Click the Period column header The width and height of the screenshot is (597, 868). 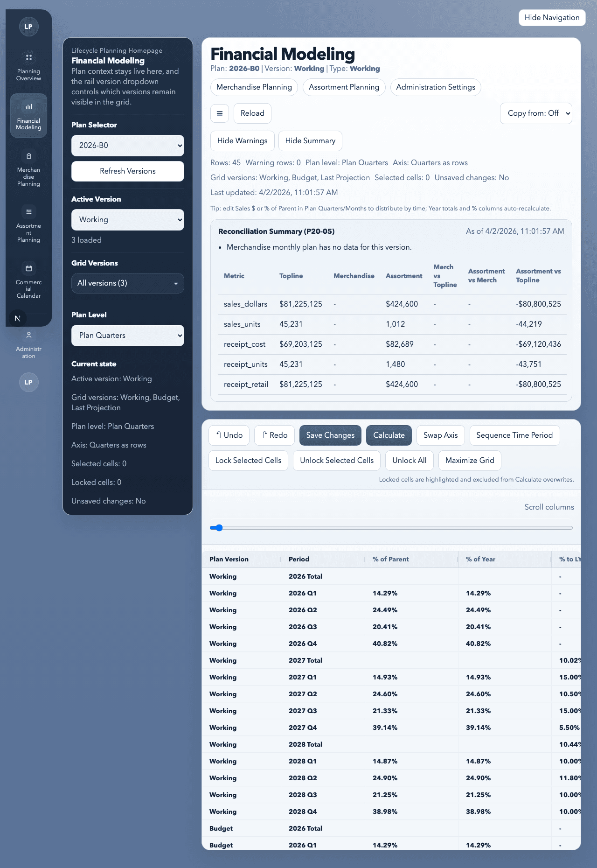point(322,559)
